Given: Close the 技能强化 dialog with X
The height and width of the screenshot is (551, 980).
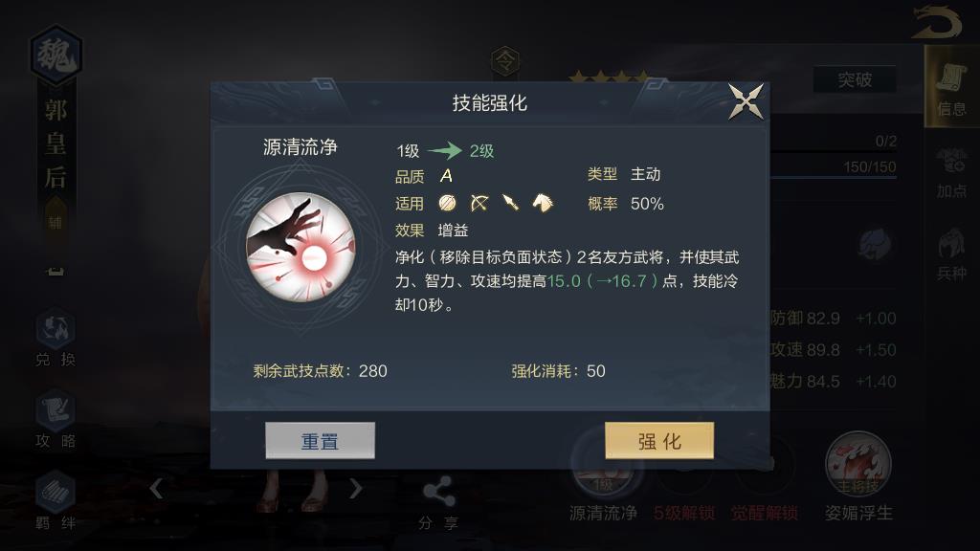Looking at the screenshot, I should tap(746, 101).
